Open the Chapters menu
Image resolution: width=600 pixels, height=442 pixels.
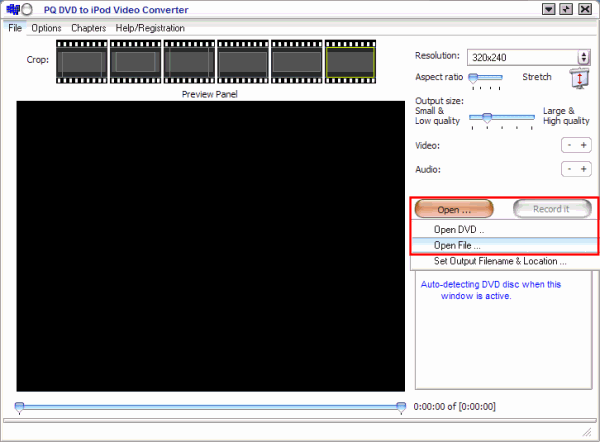click(88, 28)
